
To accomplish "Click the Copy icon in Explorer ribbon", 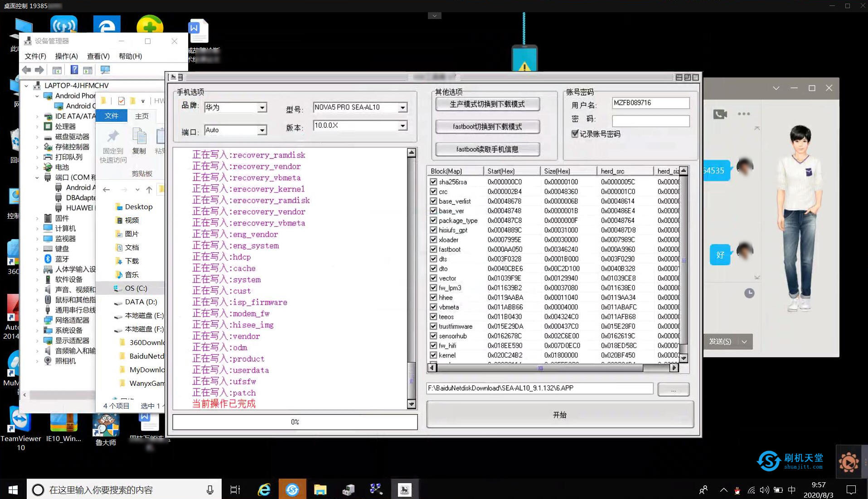I will tap(139, 136).
